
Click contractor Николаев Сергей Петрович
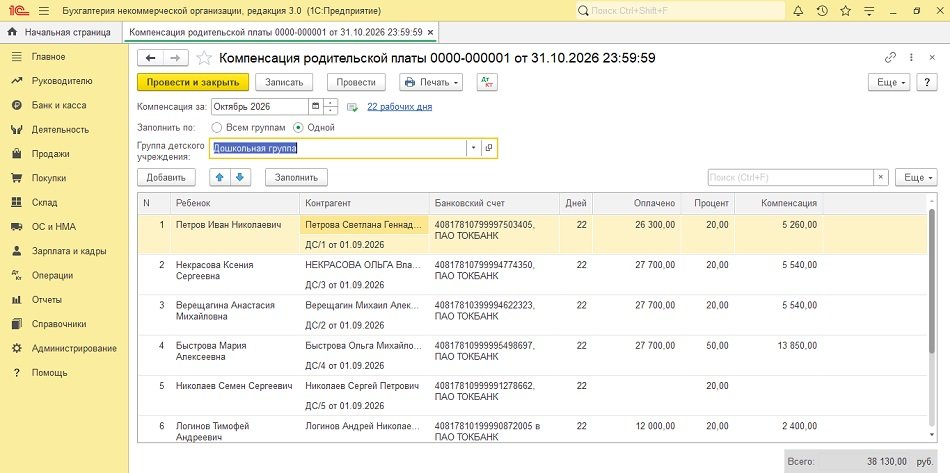(x=362, y=386)
